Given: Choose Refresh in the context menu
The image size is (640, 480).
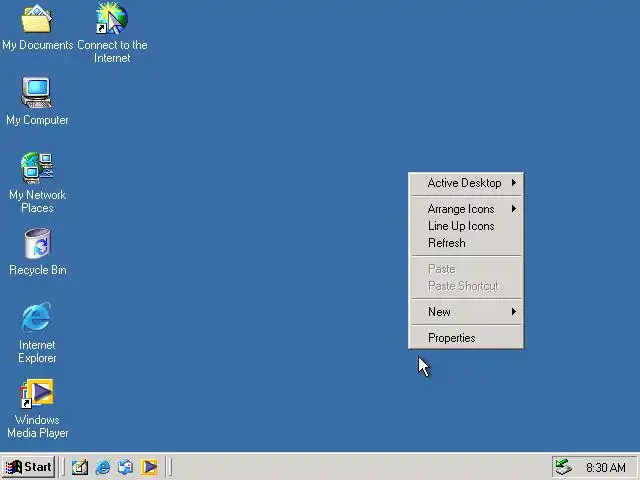Looking at the screenshot, I should [x=466, y=243].
